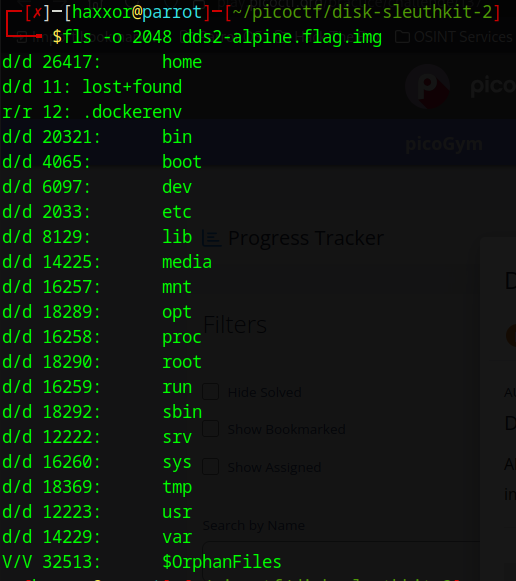Click the red x status indicator in prompt
Viewport: 516px width, 581px height.
click(37, 12)
